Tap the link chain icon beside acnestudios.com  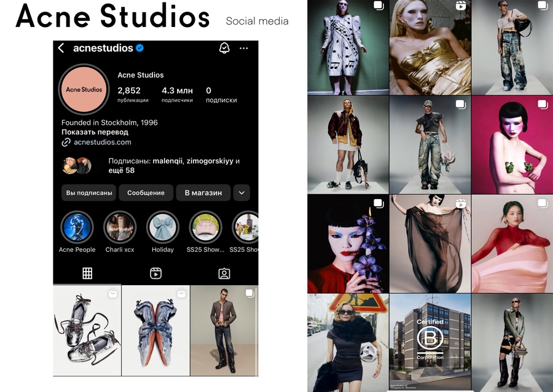click(x=66, y=142)
